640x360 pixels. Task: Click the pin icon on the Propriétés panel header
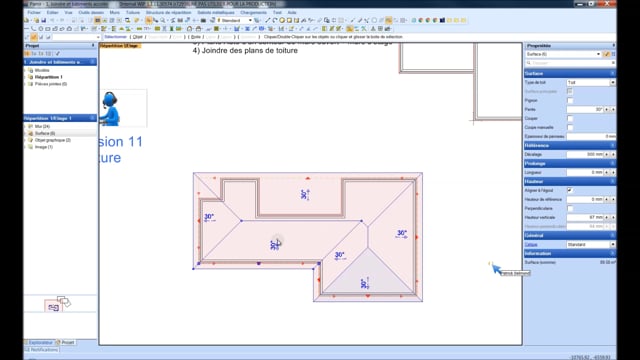613,46
